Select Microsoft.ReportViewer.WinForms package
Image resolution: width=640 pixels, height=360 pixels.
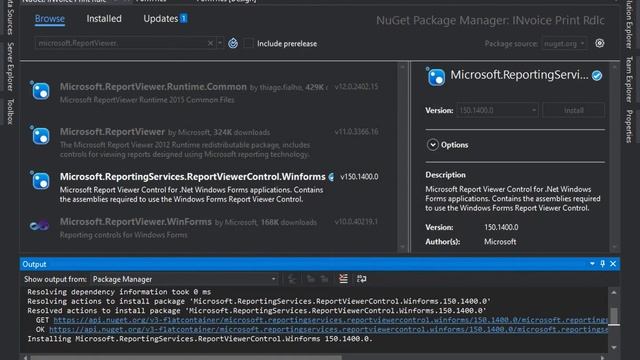tap(208, 227)
